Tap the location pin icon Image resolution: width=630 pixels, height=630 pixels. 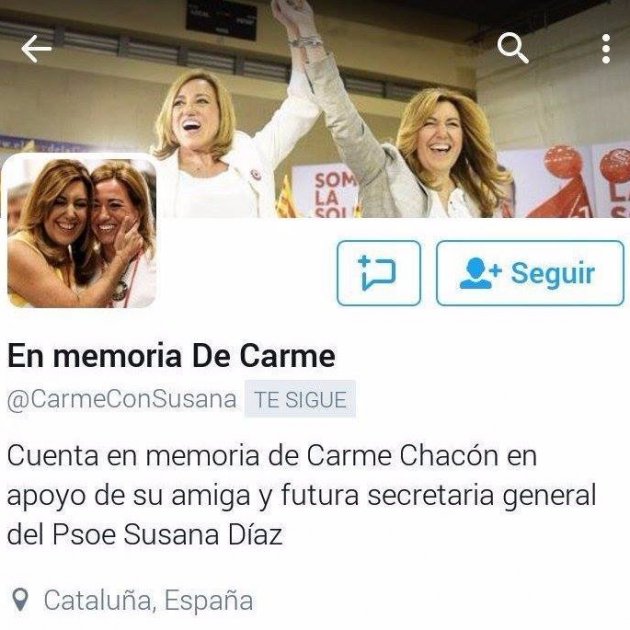[20, 600]
